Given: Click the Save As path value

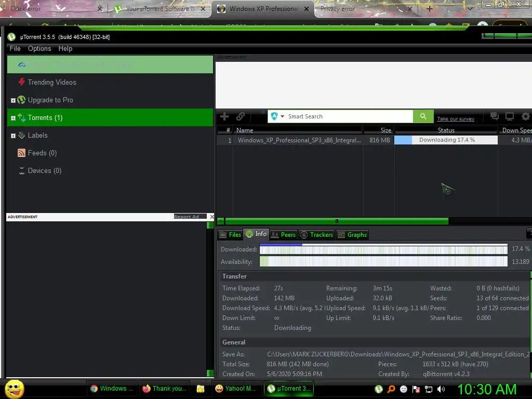Looking at the screenshot, I should (398, 354).
